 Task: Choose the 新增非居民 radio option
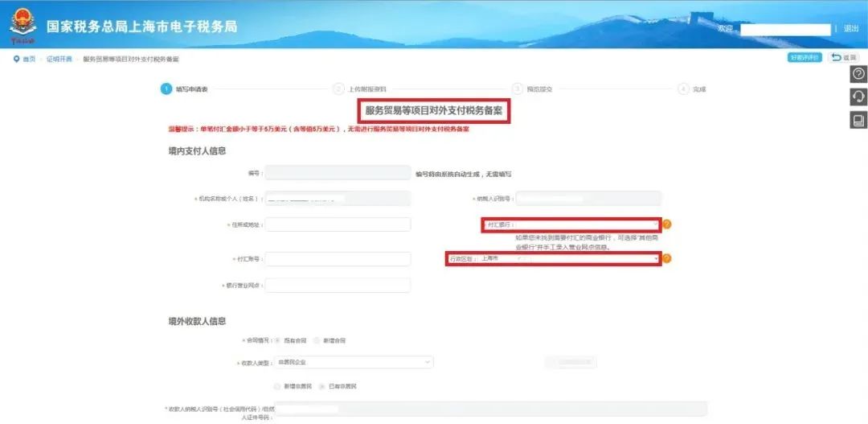pos(277,386)
